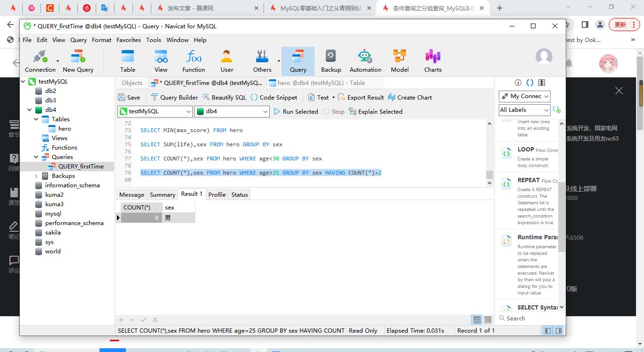Select the hero table in the tree
This screenshot has height=352, width=644.
tap(65, 128)
